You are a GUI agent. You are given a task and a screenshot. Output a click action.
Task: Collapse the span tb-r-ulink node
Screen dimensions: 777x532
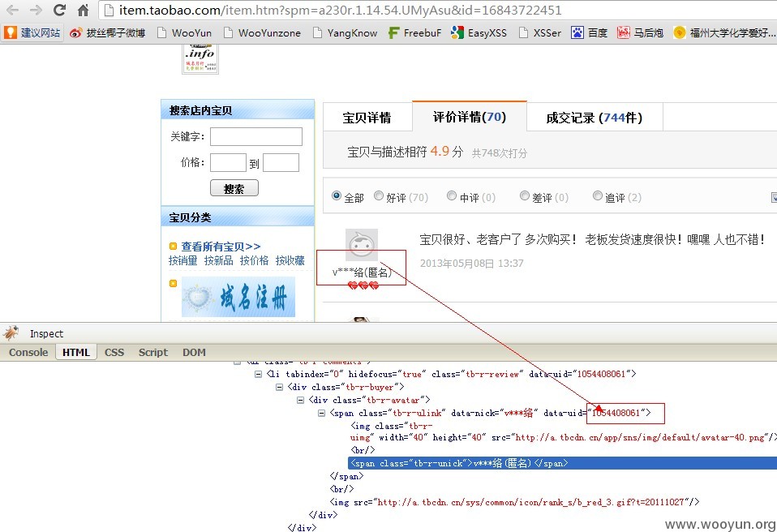[x=321, y=413]
